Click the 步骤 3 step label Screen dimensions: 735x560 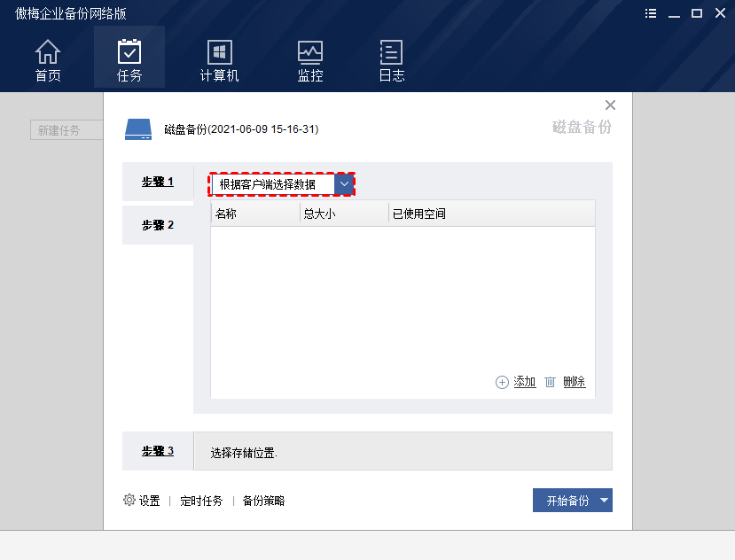(158, 451)
